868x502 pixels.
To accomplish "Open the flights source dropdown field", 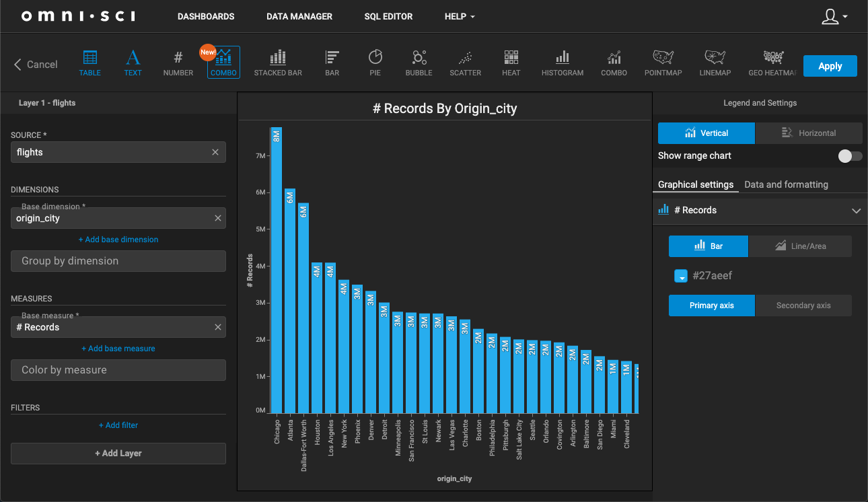I will tap(118, 152).
